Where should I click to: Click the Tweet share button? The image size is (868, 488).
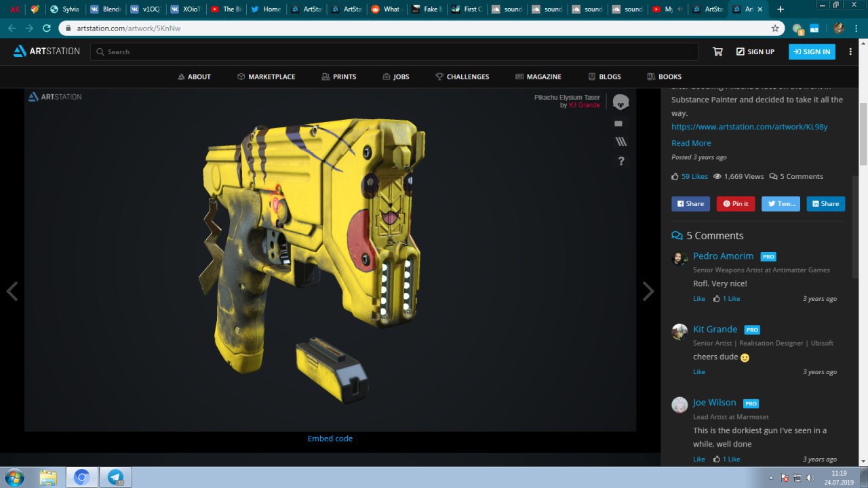[x=781, y=203]
